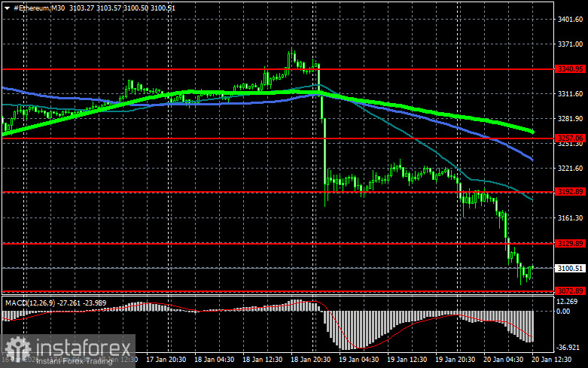Click the #Ethereum,M30 chart title
This screenshot has height=368, width=588.
pos(39,8)
